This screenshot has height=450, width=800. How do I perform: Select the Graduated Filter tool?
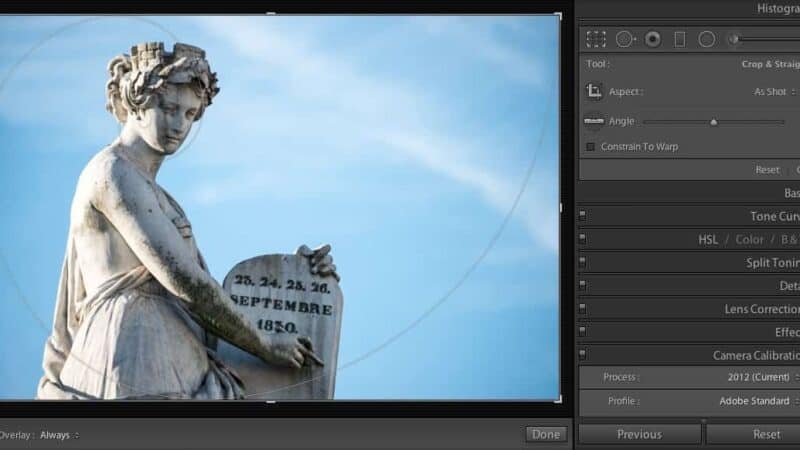pos(680,39)
